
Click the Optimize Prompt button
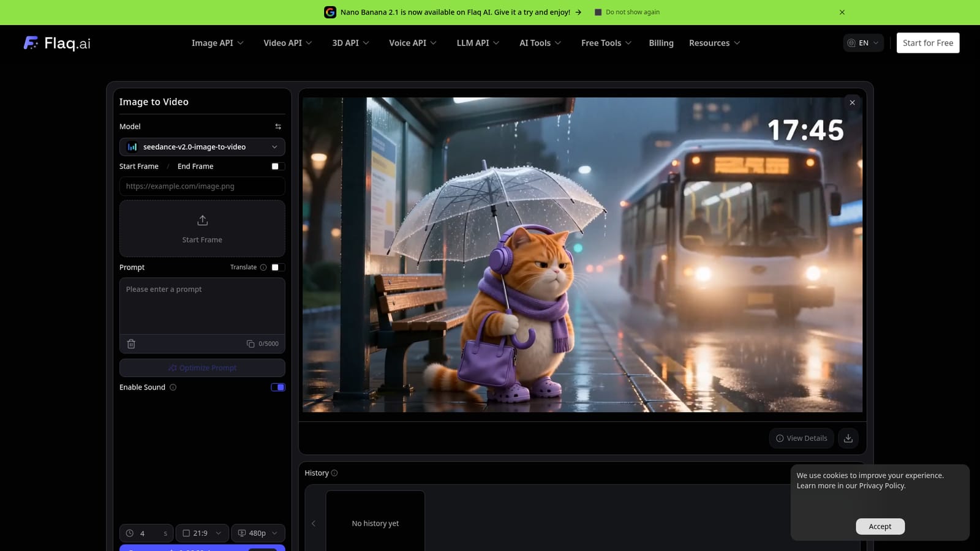202,368
